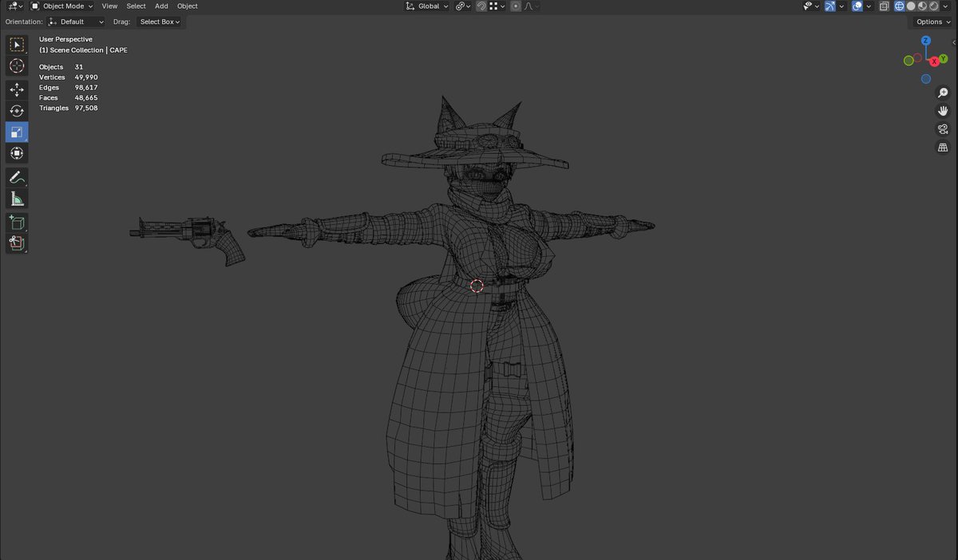Click the negative Z axis circle on the gizmo

coord(926,79)
